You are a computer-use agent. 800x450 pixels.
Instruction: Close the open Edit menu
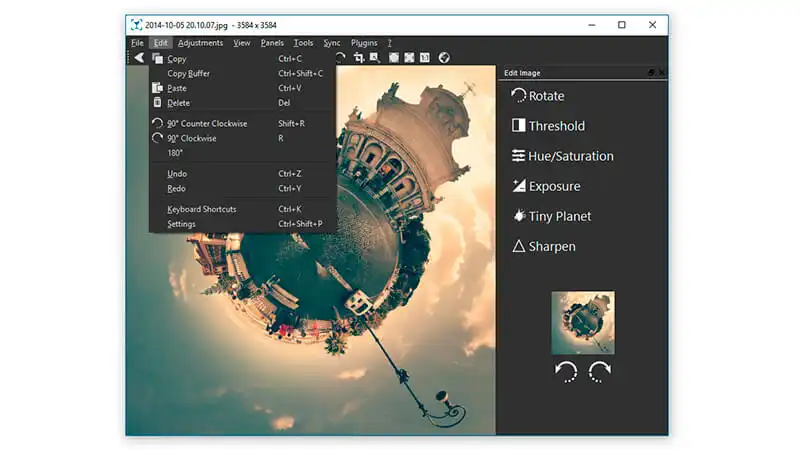161,43
